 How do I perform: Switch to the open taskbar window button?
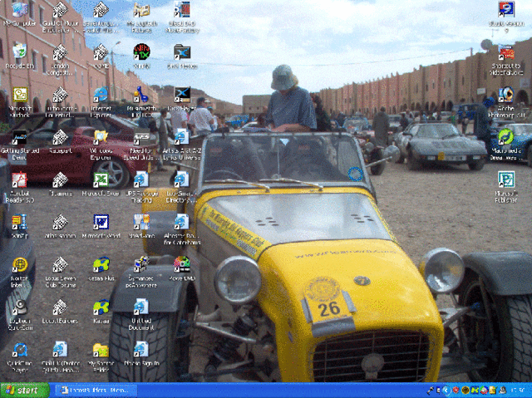point(93,390)
